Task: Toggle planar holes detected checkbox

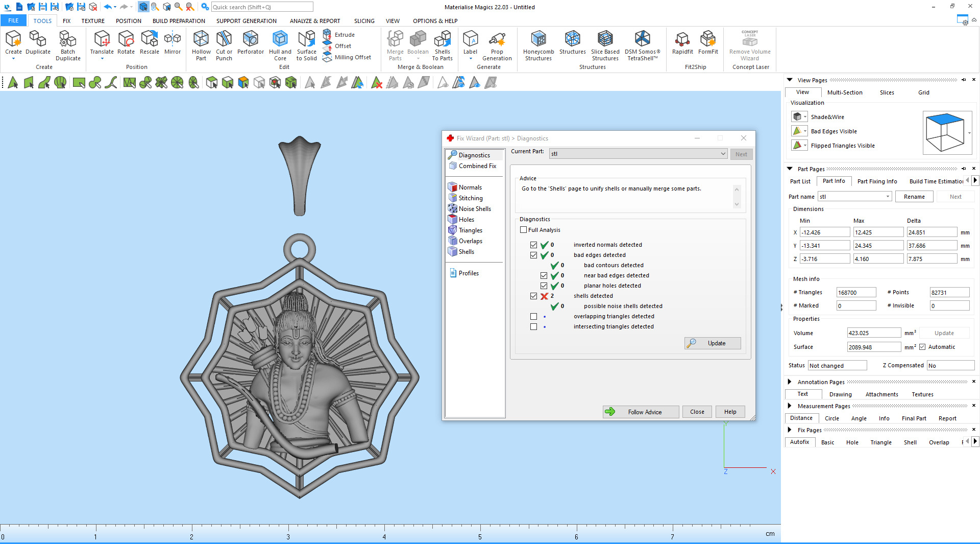Action: 544,286
